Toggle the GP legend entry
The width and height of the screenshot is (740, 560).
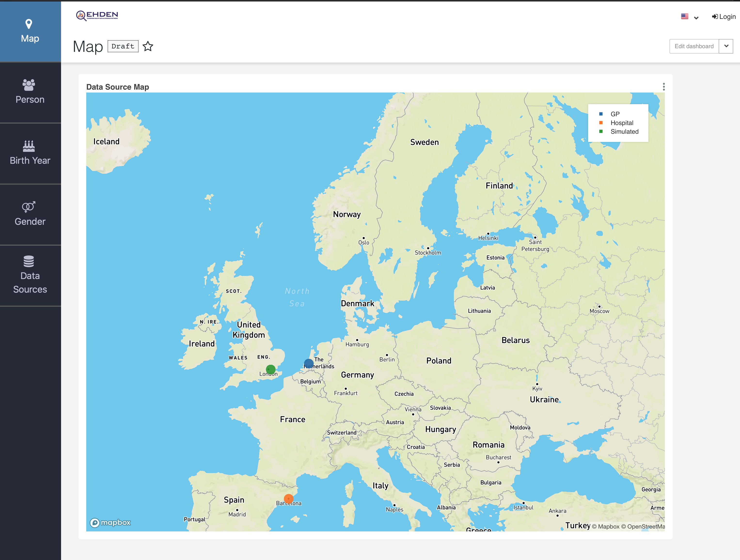click(615, 114)
